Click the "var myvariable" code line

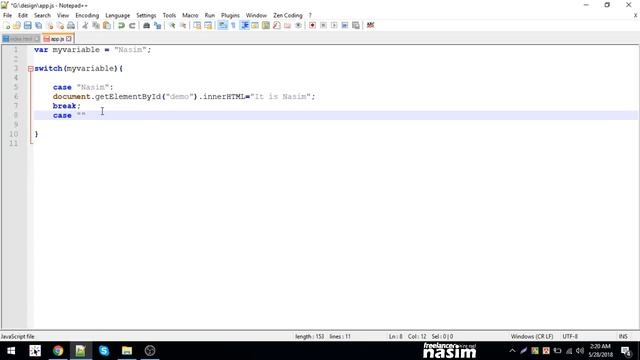point(92,50)
